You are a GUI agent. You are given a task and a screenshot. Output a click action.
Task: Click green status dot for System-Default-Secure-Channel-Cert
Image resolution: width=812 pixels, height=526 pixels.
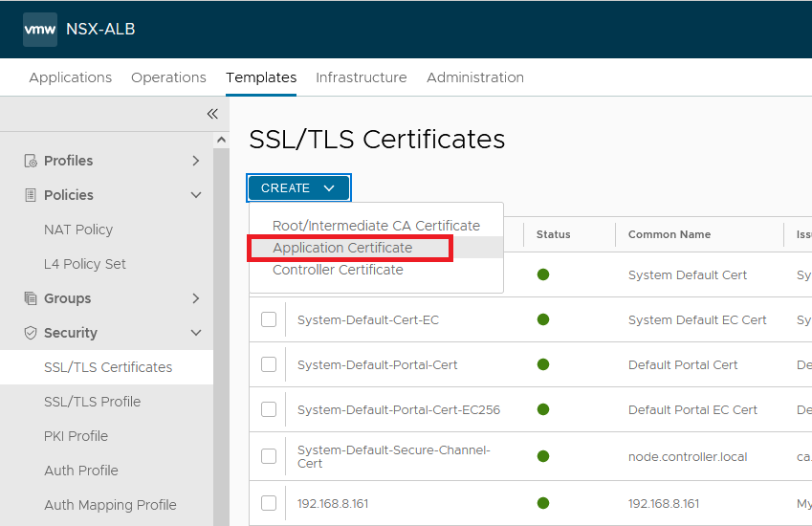coord(543,456)
